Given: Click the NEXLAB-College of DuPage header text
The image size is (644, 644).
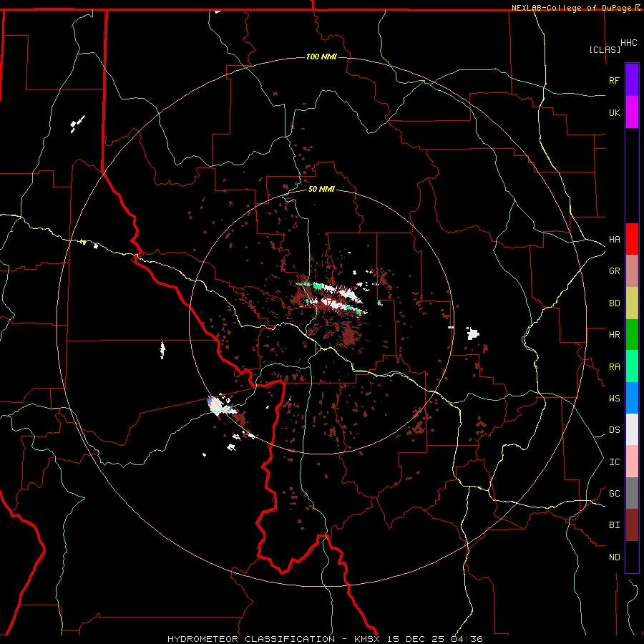Looking at the screenshot, I should pyautogui.click(x=571, y=8).
